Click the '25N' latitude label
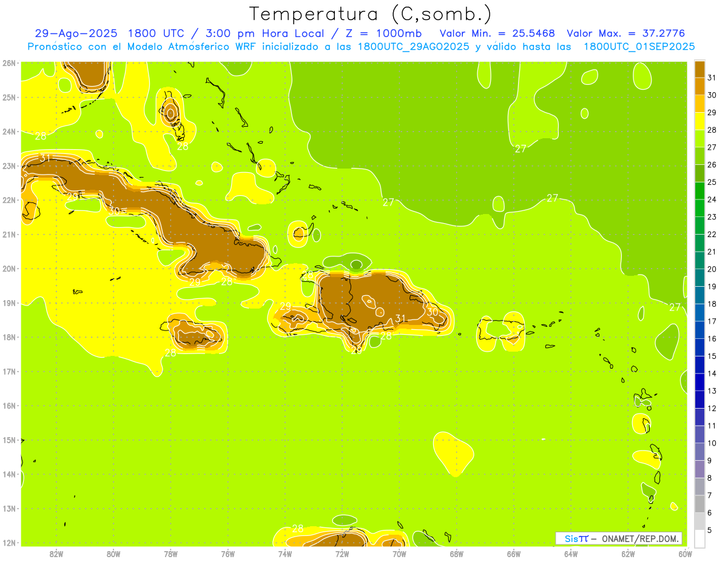 coord(8,97)
